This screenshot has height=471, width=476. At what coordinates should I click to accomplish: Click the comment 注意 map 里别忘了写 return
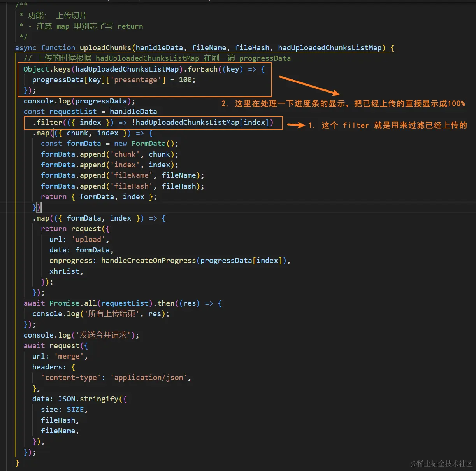point(81,26)
